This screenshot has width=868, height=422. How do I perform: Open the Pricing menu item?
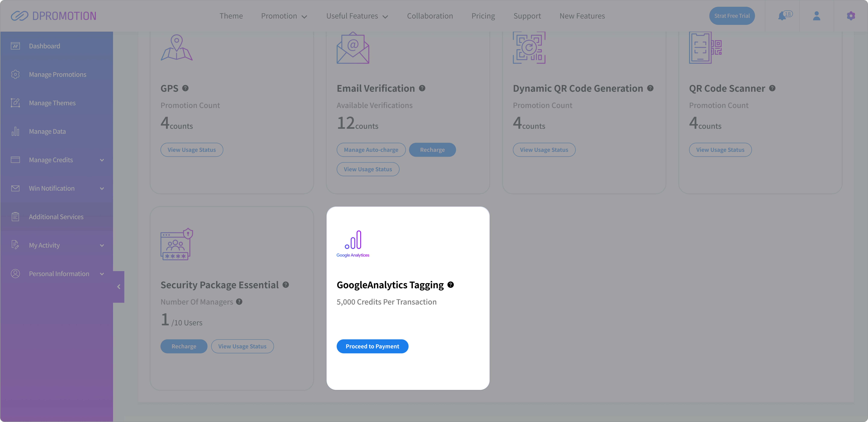pyautogui.click(x=483, y=16)
